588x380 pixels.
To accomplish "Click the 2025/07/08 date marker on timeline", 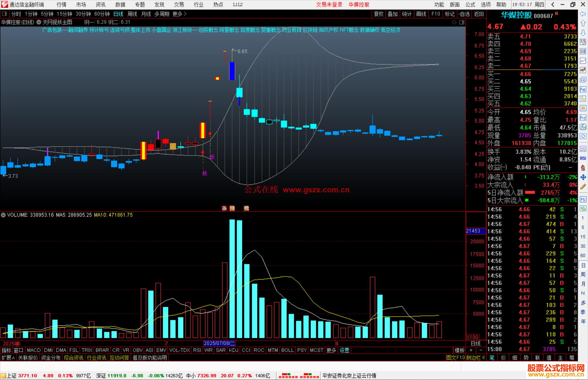I will (219, 343).
